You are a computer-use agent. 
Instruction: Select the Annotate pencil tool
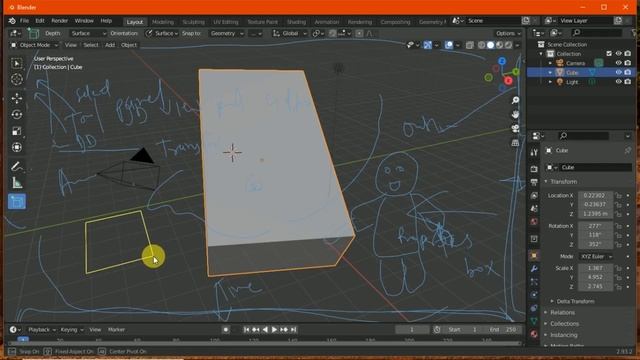(17, 166)
